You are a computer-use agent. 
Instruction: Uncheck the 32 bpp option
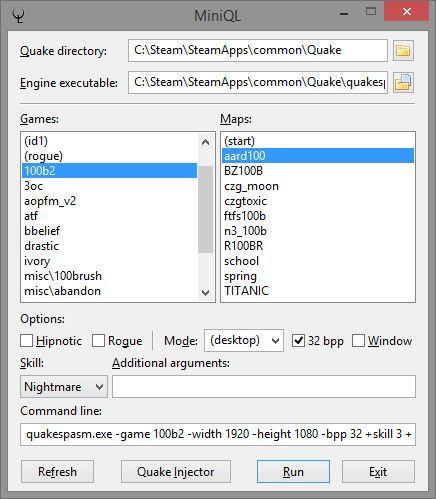pos(298,341)
